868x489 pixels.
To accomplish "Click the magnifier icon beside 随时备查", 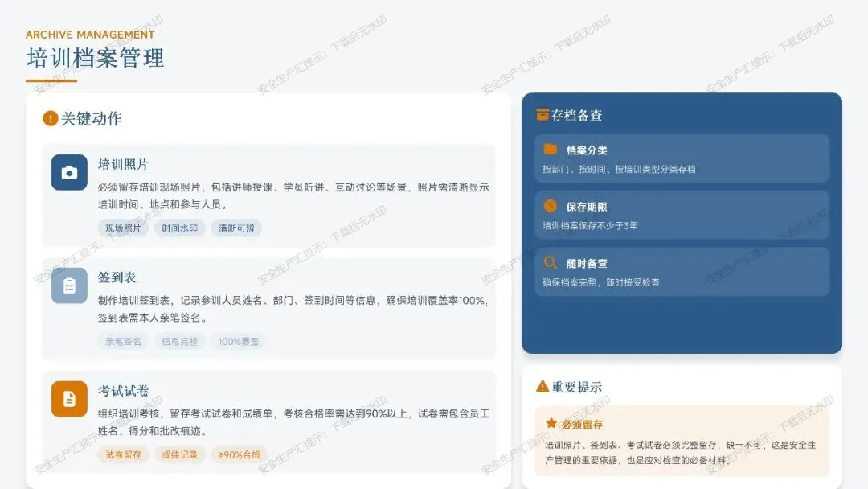I will coord(551,262).
